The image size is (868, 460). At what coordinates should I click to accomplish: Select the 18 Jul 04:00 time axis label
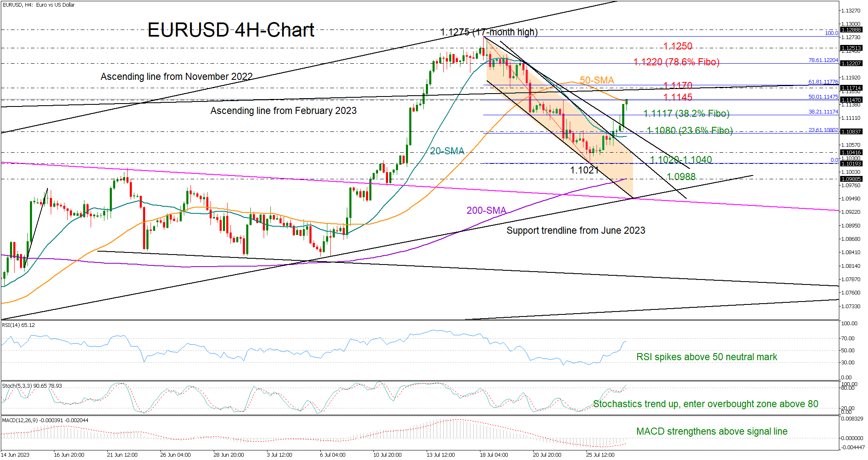(494, 455)
